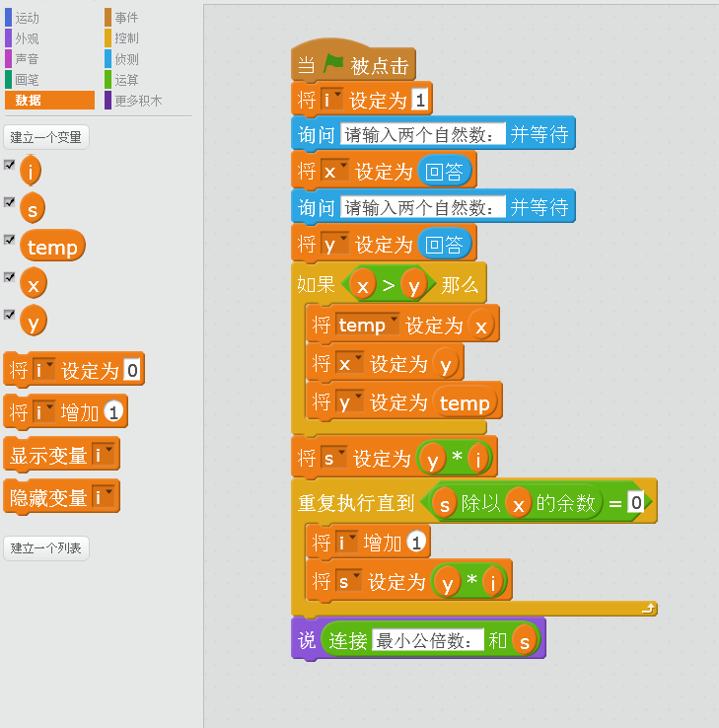The image size is (719, 728).
Task: Click the second 询问 block's question text field
Action: point(423,206)
